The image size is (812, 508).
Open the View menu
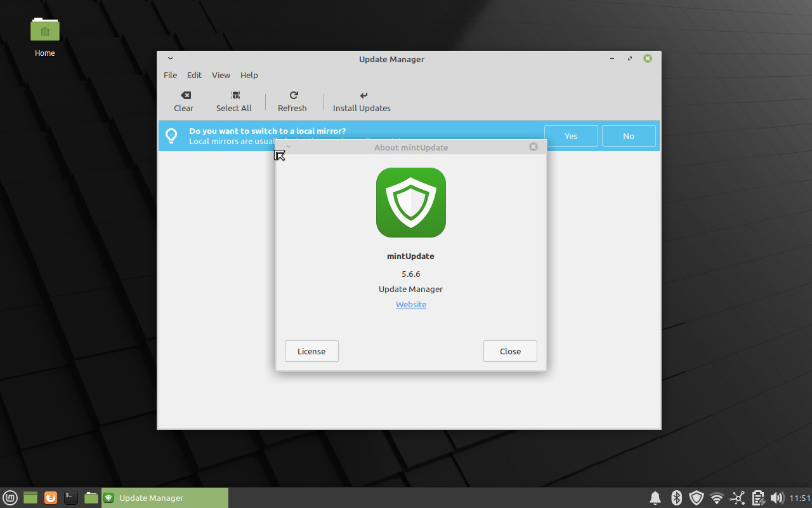click(x=221, y=75)
